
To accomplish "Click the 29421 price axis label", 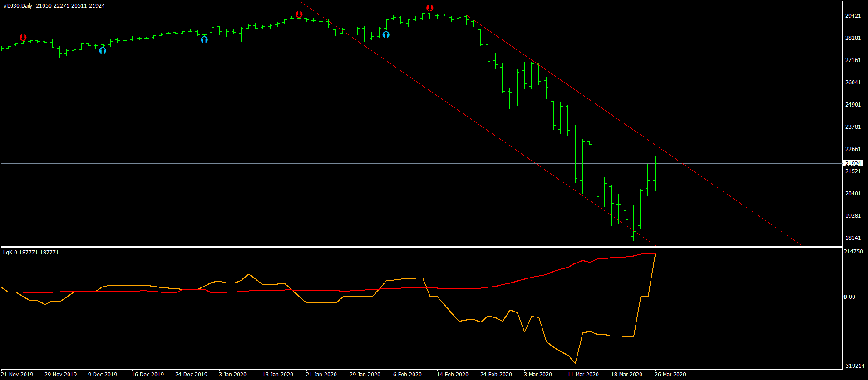I will (x=853, y=16).
